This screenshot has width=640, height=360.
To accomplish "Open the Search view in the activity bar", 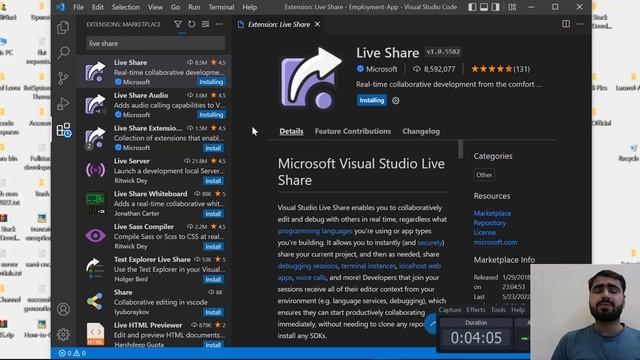I will point(63,53).
